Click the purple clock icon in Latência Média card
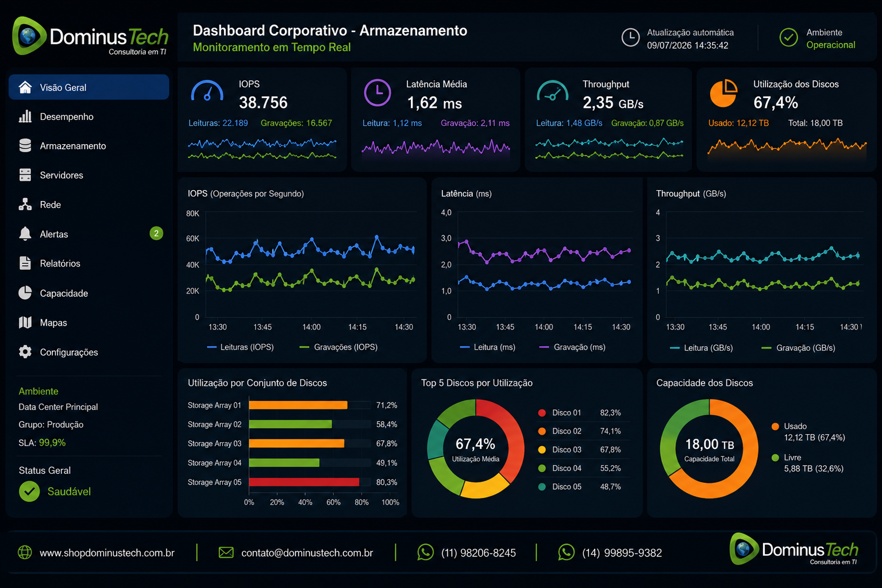The width and height of the screenshot is (882, 588). [378, 92]
